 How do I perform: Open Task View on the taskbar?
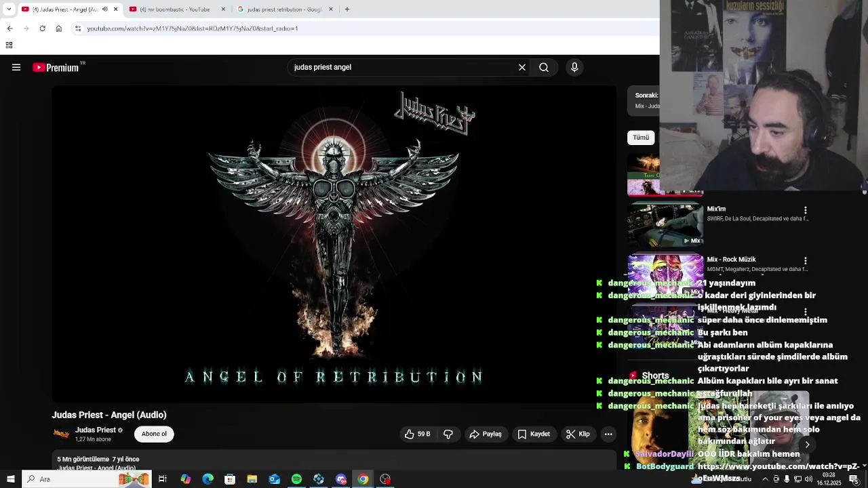[x=163, y=479]
